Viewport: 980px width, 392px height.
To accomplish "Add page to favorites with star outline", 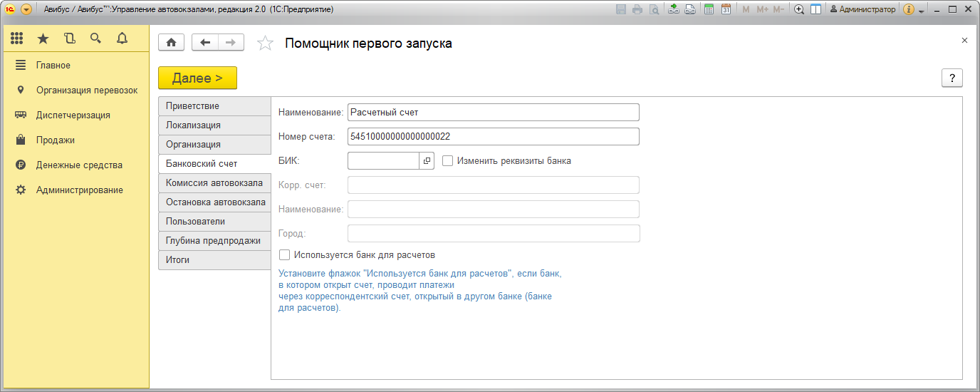I will 265,43.
